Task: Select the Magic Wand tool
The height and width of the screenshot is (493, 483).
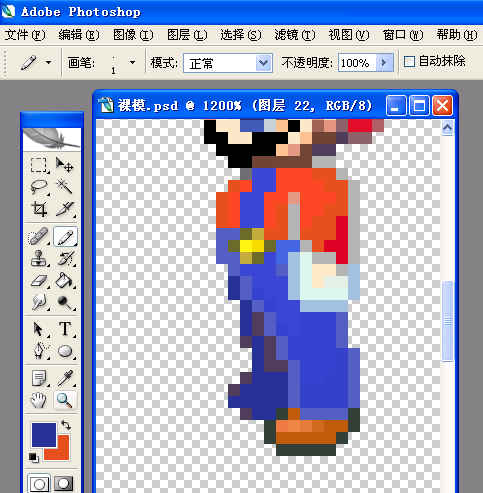Action: (x=65, y=187)
